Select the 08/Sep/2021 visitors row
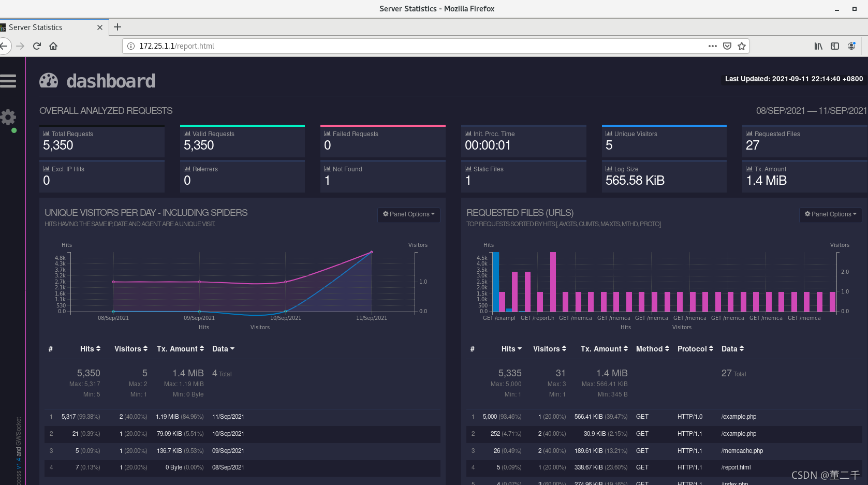Viewport: 868px width, 485px height. (242, 467)
